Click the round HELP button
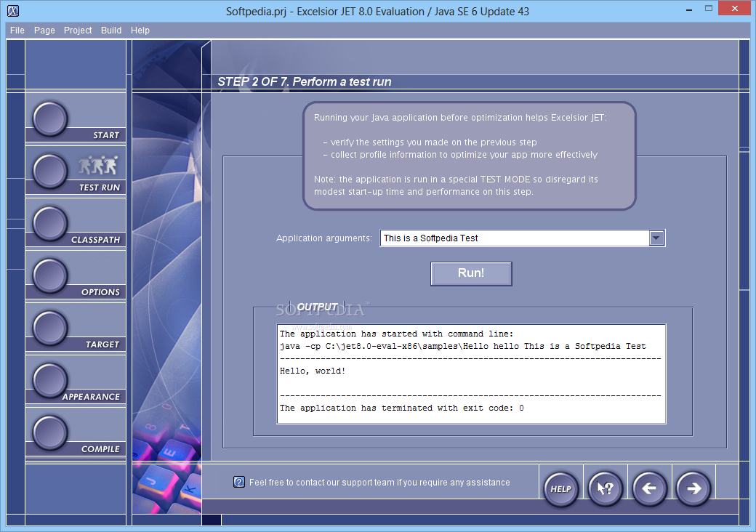Viewport: 756px width, 532px height. pos(560,488)
